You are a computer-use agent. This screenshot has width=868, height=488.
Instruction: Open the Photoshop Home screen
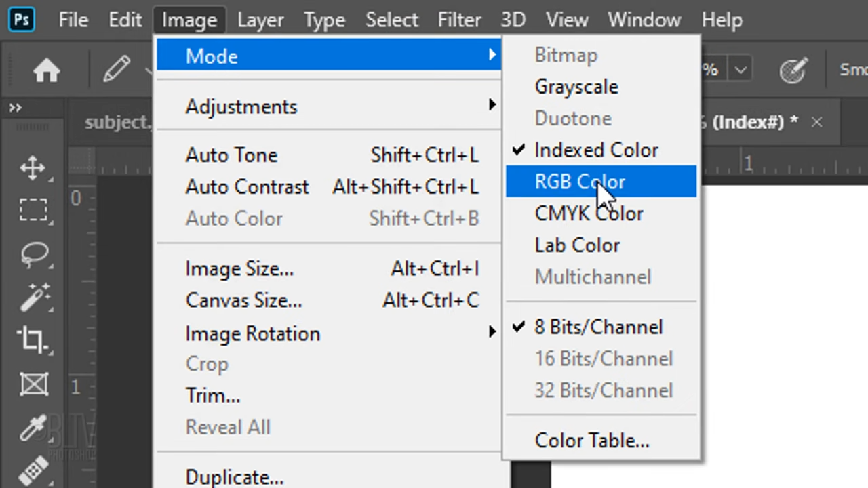46,70
